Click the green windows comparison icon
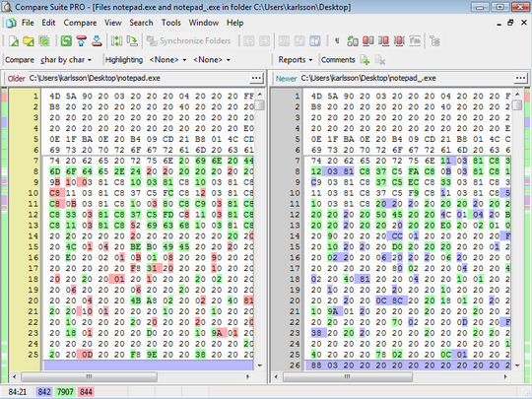This screenshot has height=399, width=532. tap(43, 41)
